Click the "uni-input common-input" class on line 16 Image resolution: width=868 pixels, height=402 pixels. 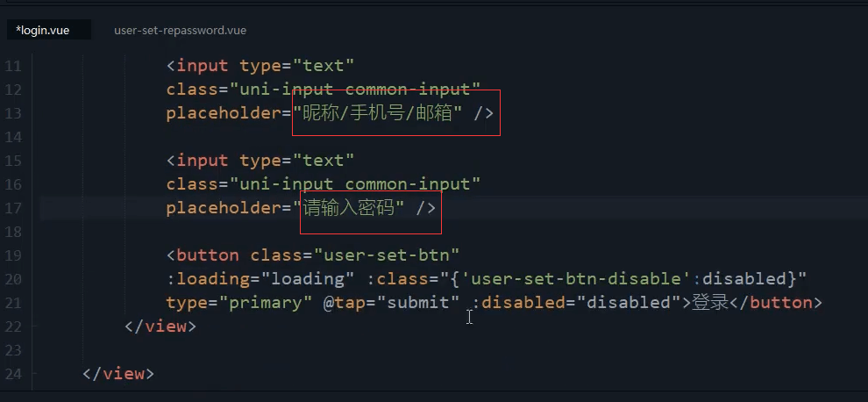coord(355,184)
